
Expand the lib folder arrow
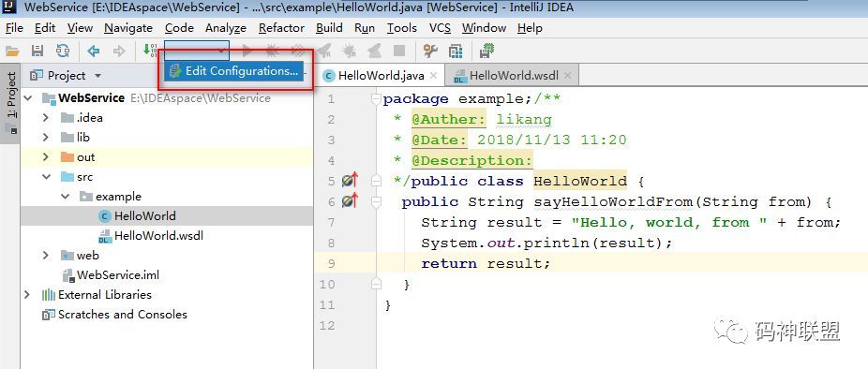pyautogui.click(x=46, y=137)
